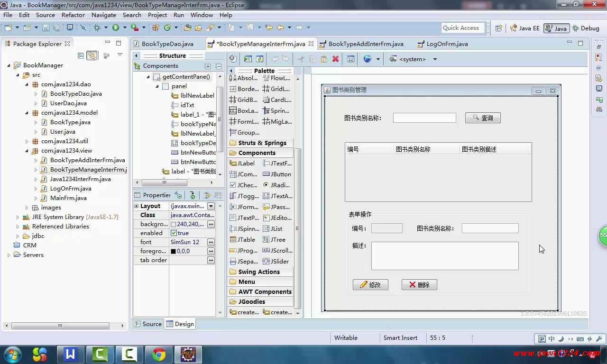Switch to the Source tab
This screenshot has height=364, width=607.
(x=147, y=324)
